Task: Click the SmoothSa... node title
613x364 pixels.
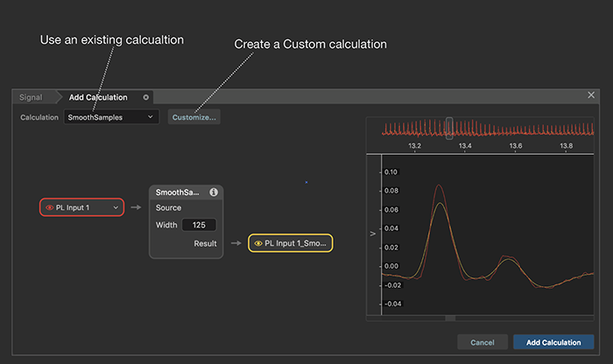Action: pyautogui.click(x=177, y=192)
